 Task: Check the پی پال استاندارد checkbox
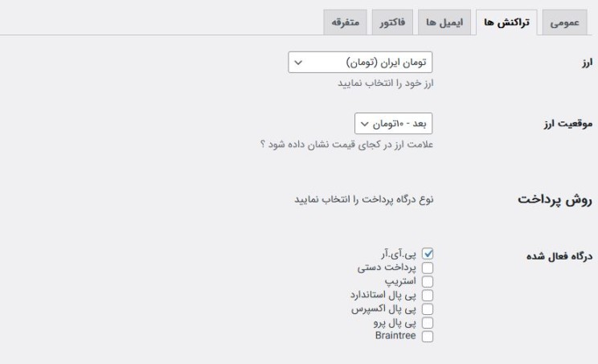point(428,295)
